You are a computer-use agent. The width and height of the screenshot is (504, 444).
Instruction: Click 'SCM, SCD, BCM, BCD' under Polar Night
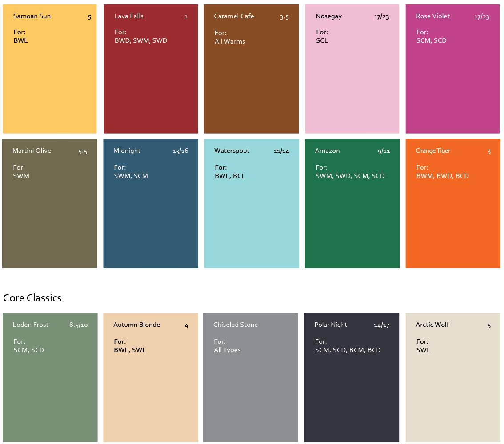(x=348, y=350)
